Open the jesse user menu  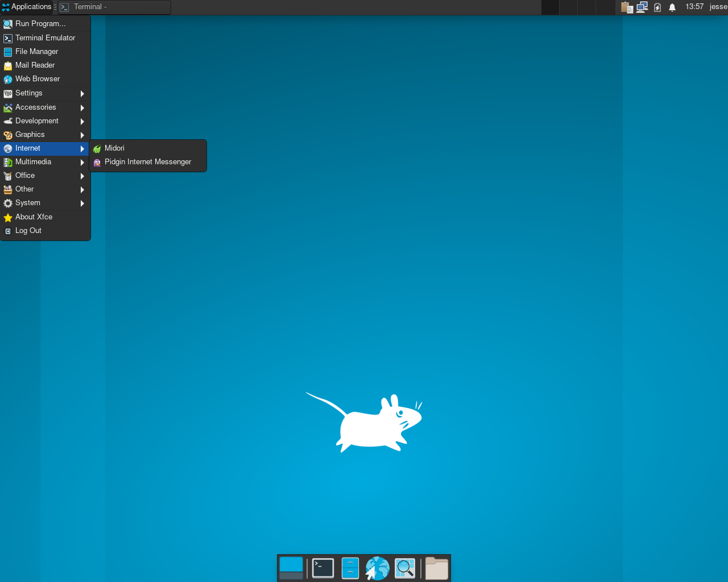coord(718,7)
